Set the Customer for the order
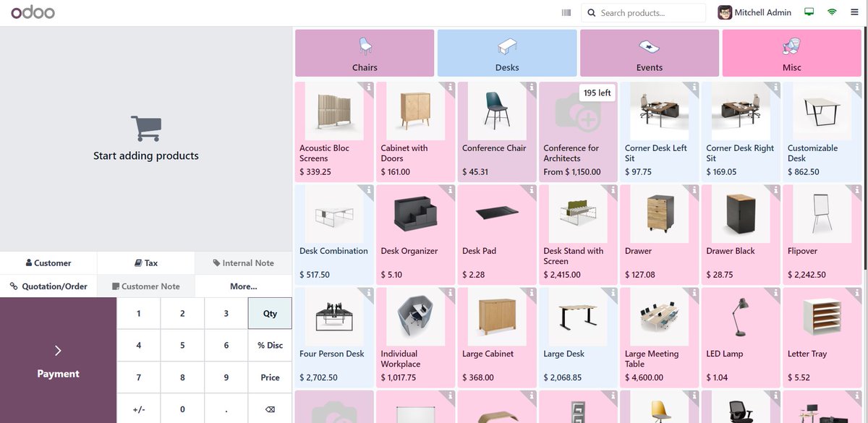The width and height of the screenshot is (868, 423). 48,263
